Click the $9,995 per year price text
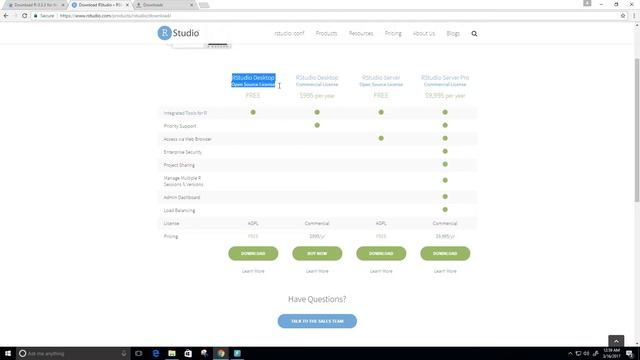The width and height of the screenshot is (640, 360). click(x=445, y=96)
